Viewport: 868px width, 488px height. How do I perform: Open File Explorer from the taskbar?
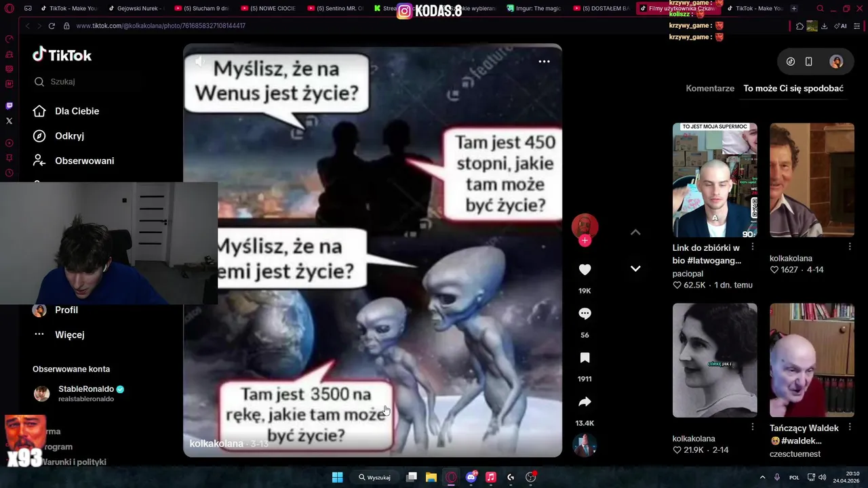[x=431, y=477]
